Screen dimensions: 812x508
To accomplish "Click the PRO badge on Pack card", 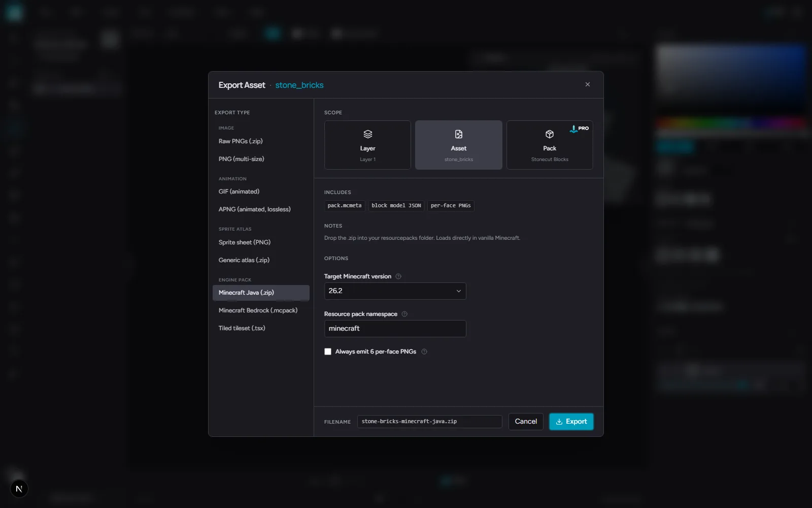I will point(579,129).
